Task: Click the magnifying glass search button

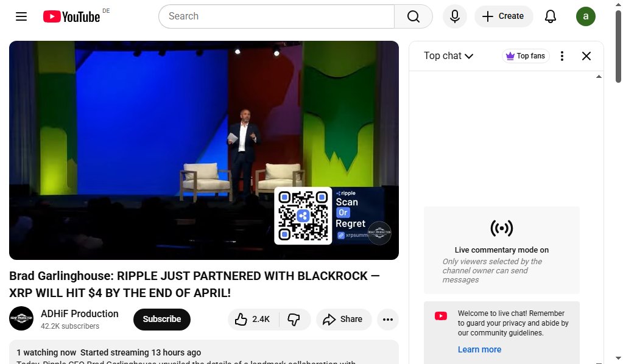Action: pos(414,16)
